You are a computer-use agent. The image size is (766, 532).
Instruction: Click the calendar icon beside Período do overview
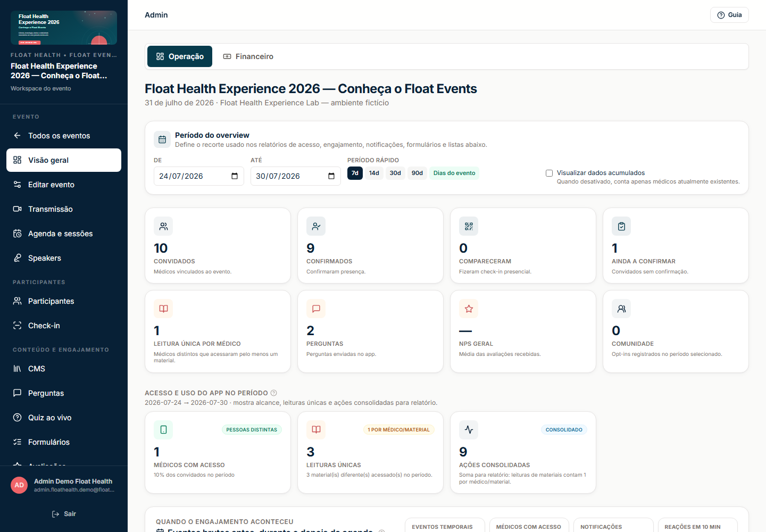point(162,139)
